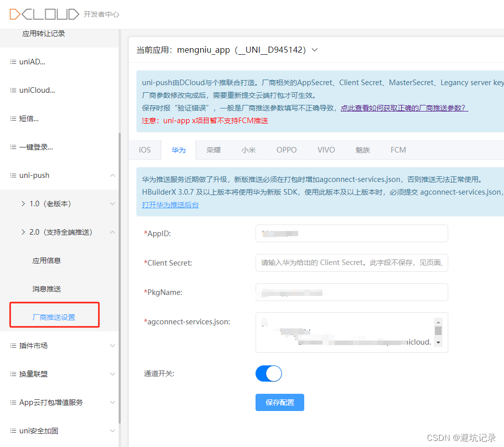Click the 换量联盟 list icon
504x447 pixels.
13,374
